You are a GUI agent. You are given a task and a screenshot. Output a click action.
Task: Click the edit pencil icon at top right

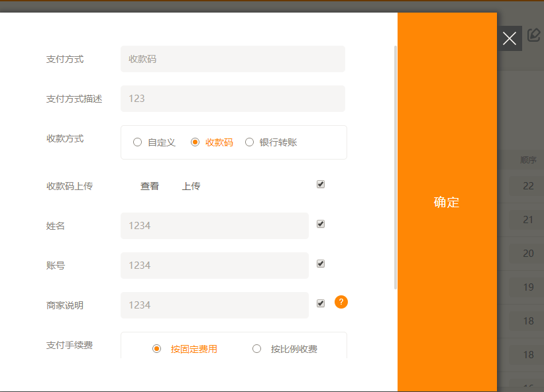pos(534,36)
